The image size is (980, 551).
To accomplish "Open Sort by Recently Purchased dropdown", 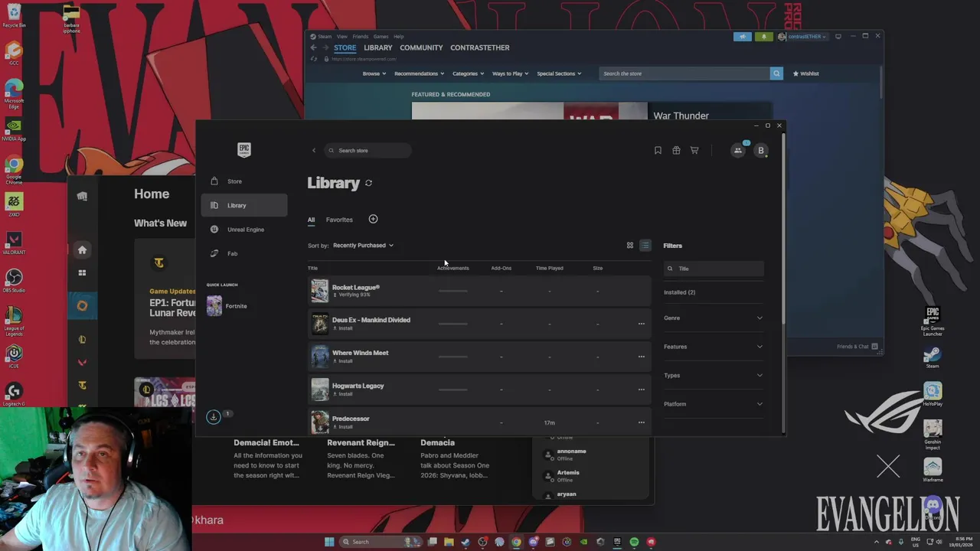I will click(363, 246).
